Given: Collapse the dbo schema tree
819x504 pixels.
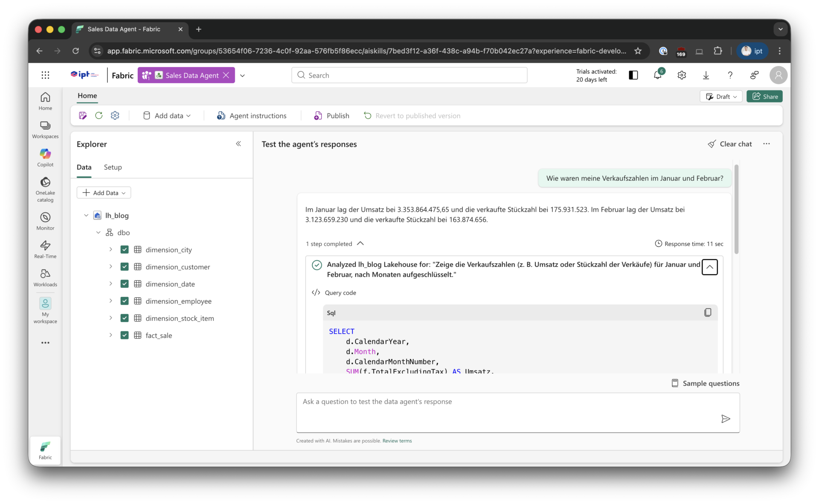Looking at the screenshot, I should click(x=98, y=232).
